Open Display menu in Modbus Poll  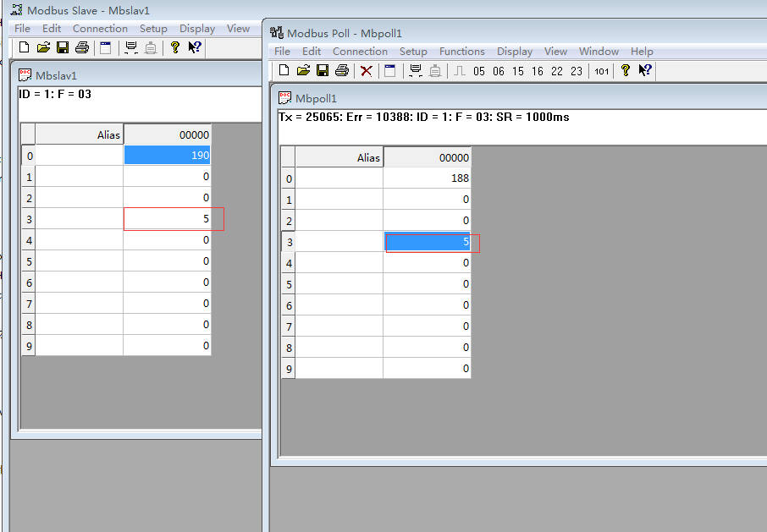(515, 52)
